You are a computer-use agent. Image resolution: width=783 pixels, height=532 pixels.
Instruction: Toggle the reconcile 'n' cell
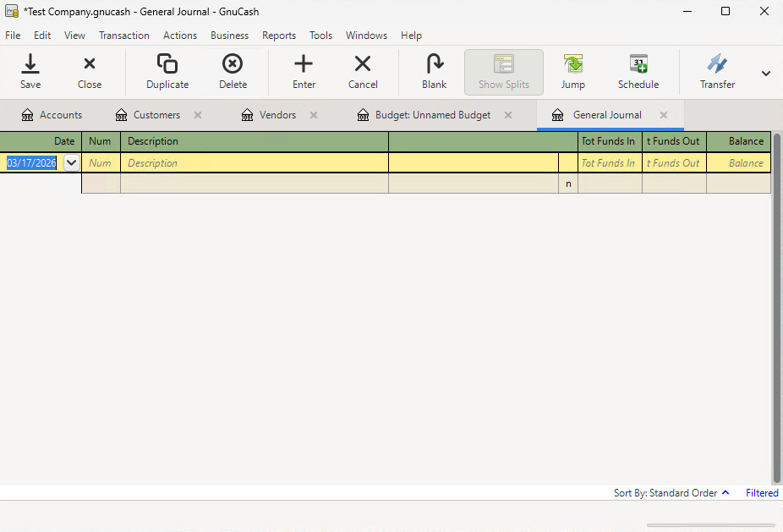(x=568, y=184)
